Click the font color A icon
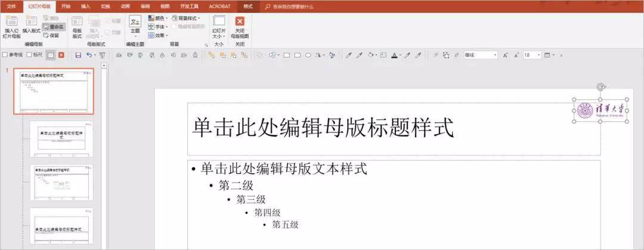644x250 pixels. point(394,55)
